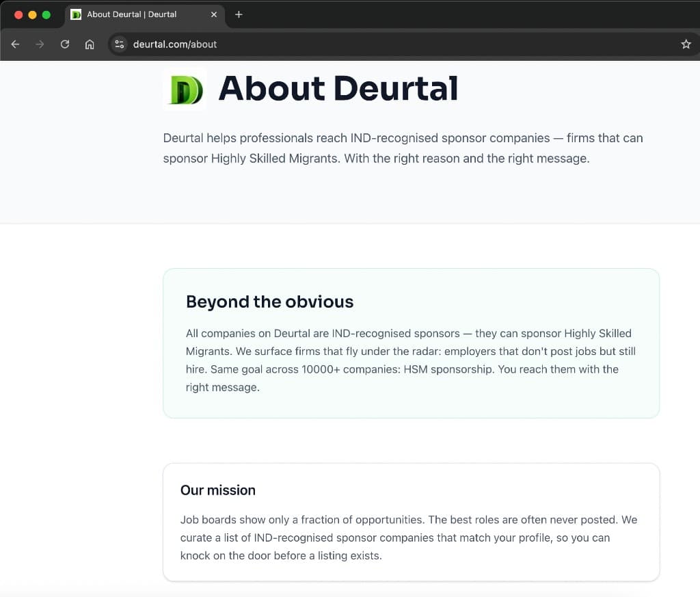Image resolution: width=700 pixels, height=597 pixels.
Task: Open site permission settings via the address bar icon
Action: pyautogui.click(x=118, y=44)
